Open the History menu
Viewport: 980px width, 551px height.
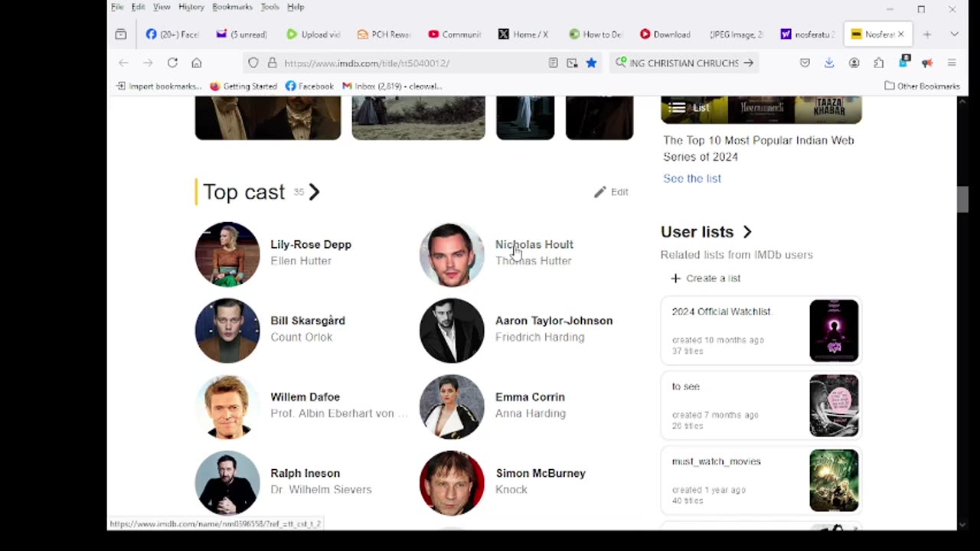191,7
